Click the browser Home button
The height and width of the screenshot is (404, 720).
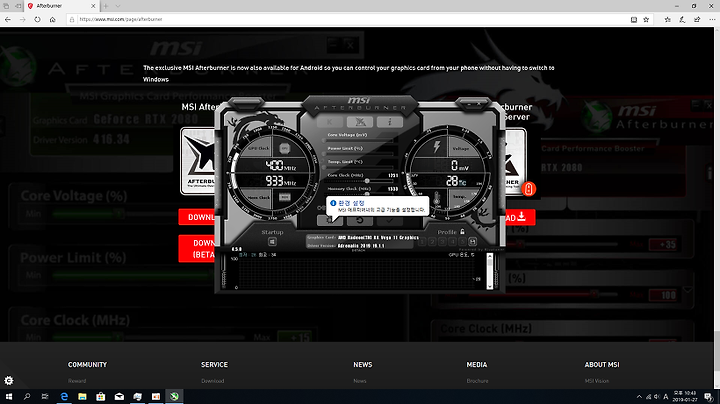(52, 19)
